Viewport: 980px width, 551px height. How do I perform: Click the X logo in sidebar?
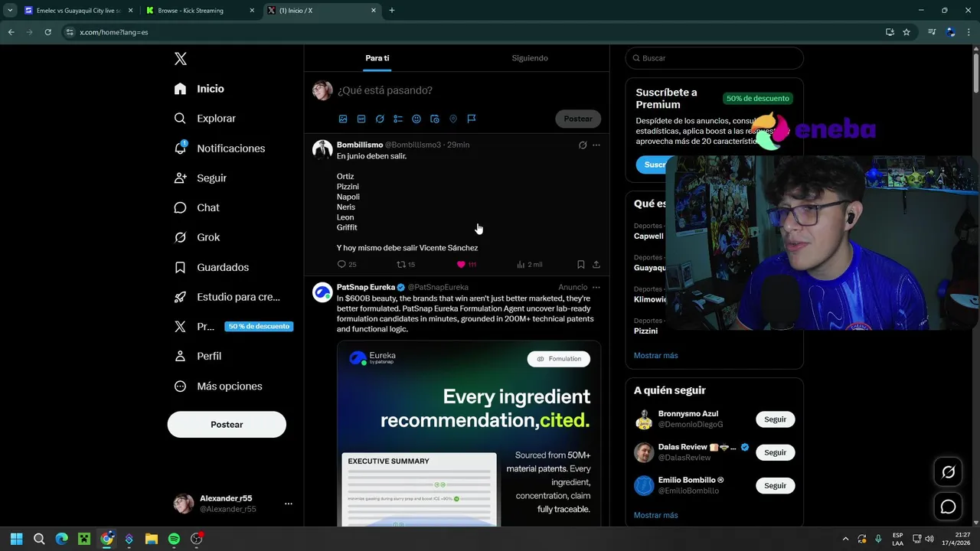click(x=180, y=59)
